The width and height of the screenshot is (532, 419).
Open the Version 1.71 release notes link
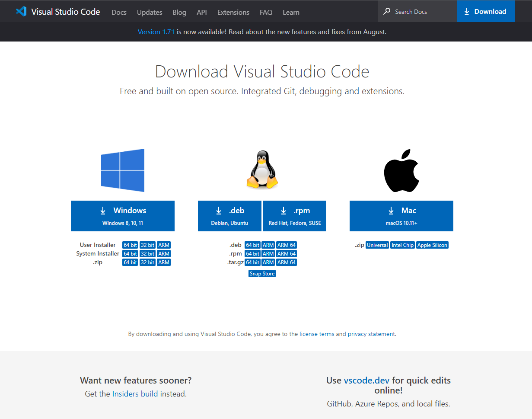[156, 32]
